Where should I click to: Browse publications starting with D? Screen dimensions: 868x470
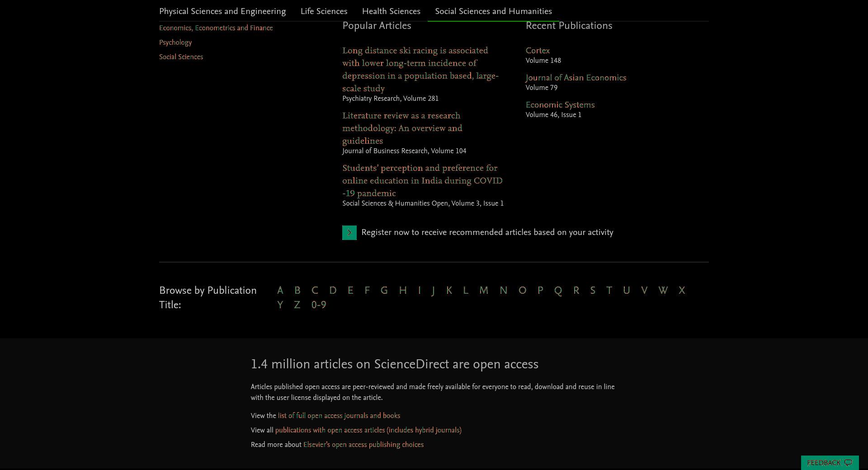pyautogui.click(x=333, y=291)
